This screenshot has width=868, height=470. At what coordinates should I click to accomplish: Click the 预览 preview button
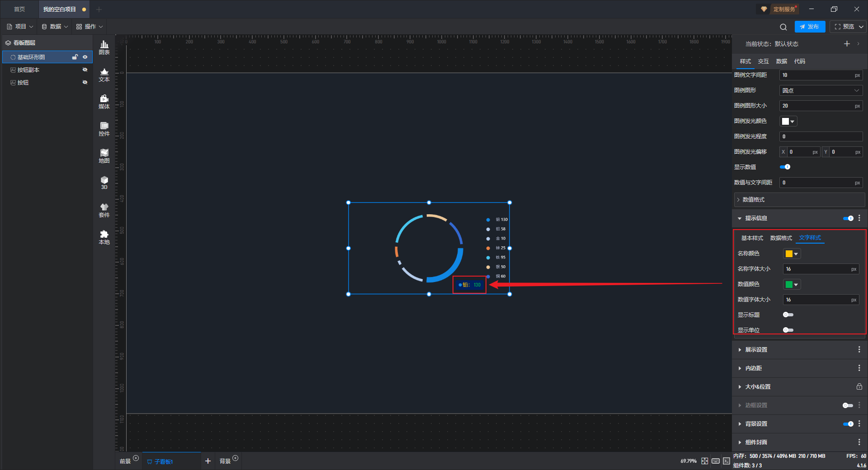coord(844,27)
